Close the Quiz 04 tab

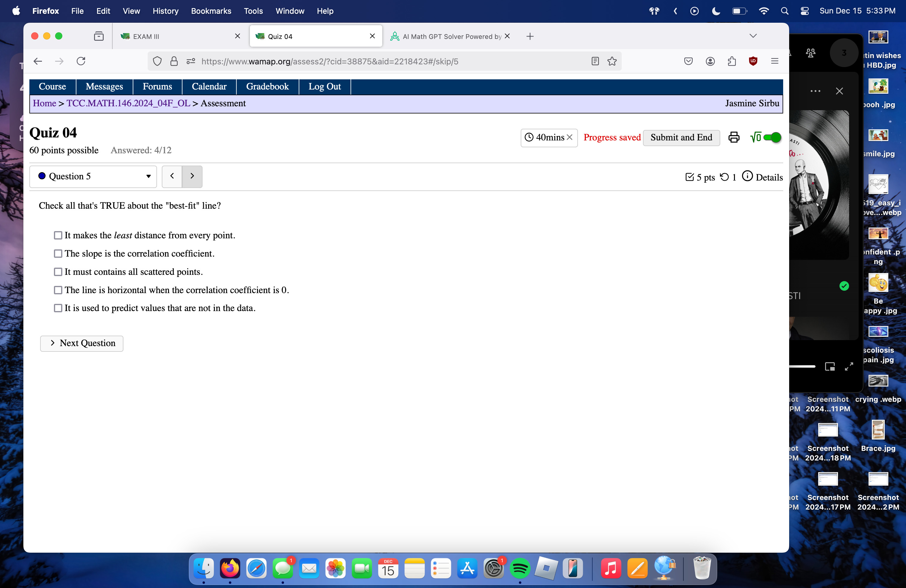click(372, 36)
